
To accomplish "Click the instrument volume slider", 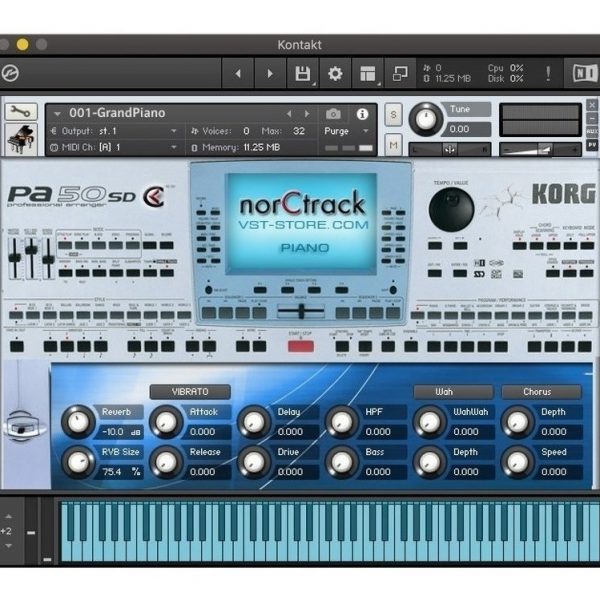I will 540,149.
